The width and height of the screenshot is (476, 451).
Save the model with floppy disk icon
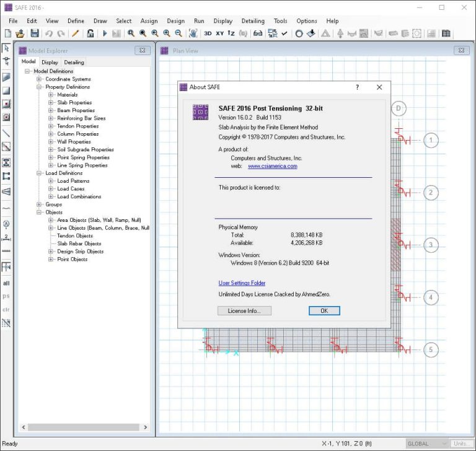pyautogui.click(x=35, y=33)
